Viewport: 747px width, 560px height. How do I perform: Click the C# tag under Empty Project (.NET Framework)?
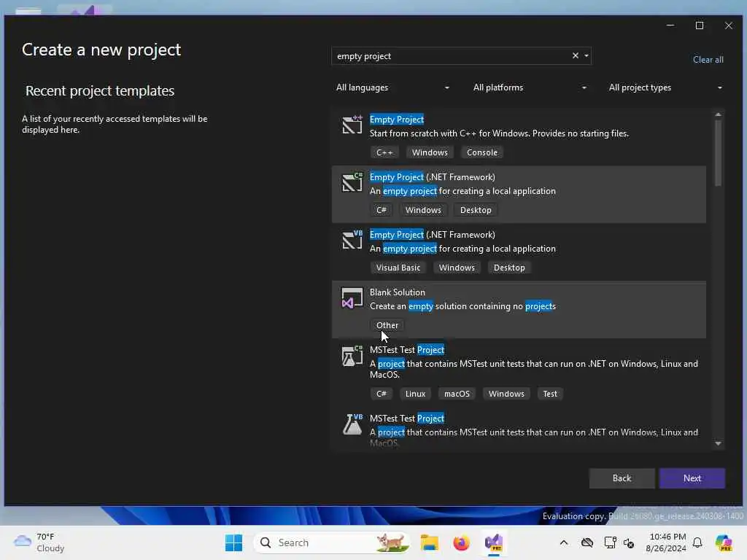pos(381,210)
